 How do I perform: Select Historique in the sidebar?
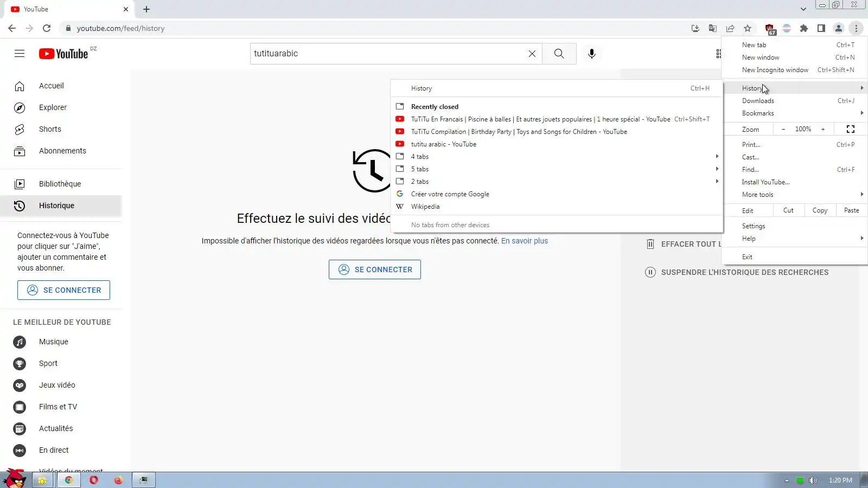tap(61, 206)
